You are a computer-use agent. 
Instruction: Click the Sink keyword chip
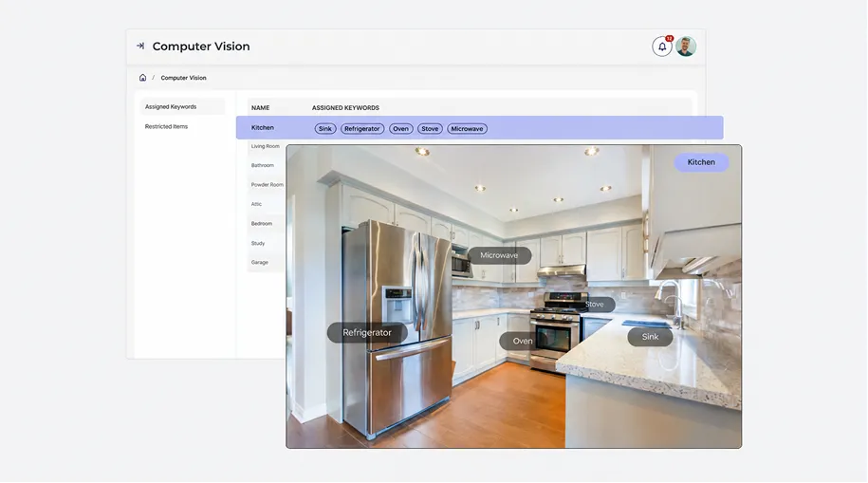(x=325, y=128)
